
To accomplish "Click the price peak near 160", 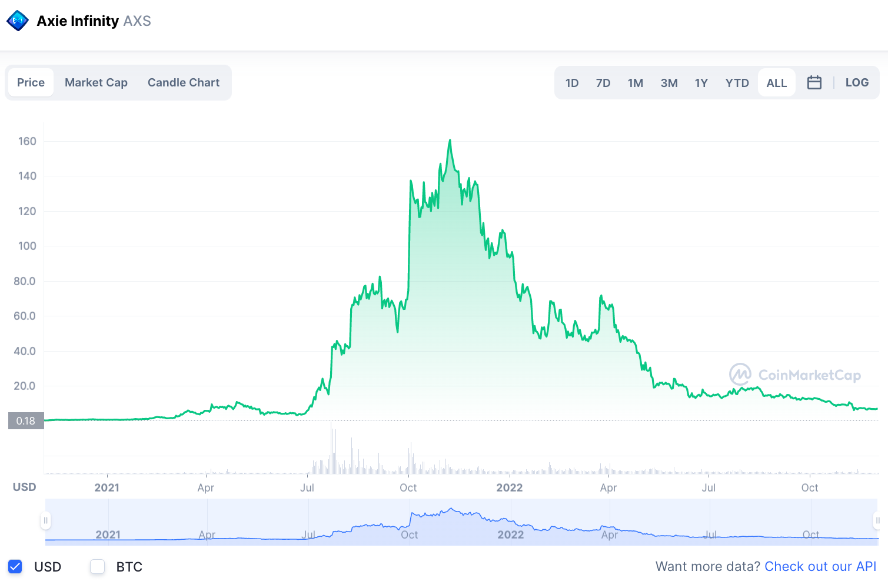I will click(x=450, y=141).
